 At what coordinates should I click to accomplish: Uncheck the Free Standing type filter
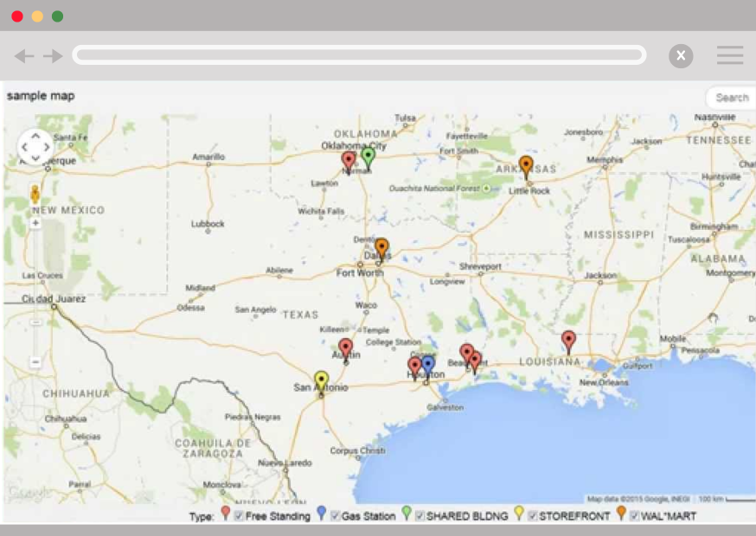(236, 514)
